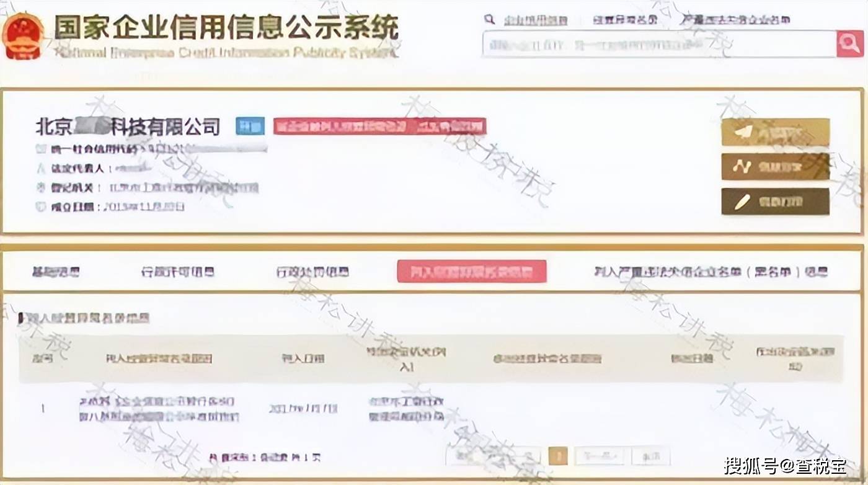Click the 列入日期 column header
868x485 pixels.
(x=303, y=358)
